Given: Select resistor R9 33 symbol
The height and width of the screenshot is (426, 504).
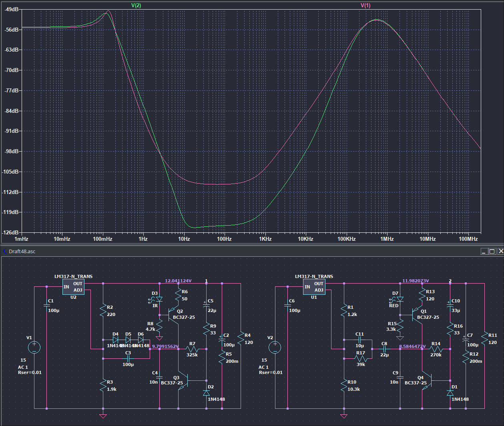Looking at the screenshot, I should coord(207,329).
